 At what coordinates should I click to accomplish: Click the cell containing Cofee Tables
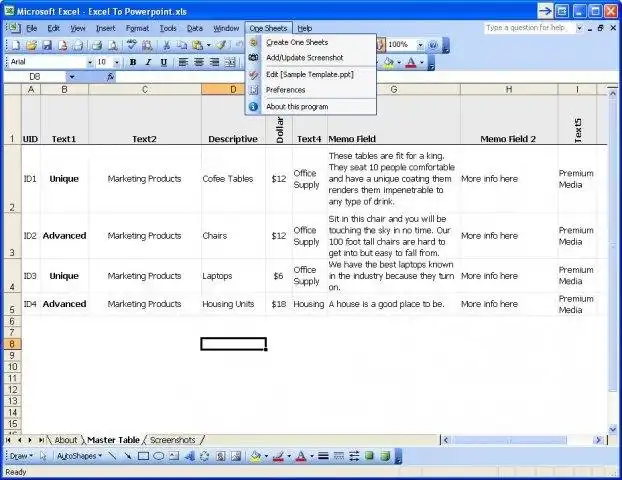[x=233, y=179]
